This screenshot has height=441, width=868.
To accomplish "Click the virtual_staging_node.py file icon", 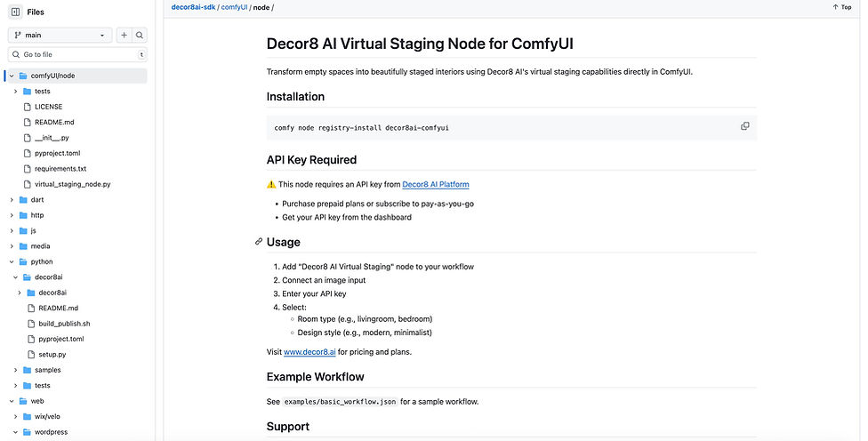I will [27, 184].
